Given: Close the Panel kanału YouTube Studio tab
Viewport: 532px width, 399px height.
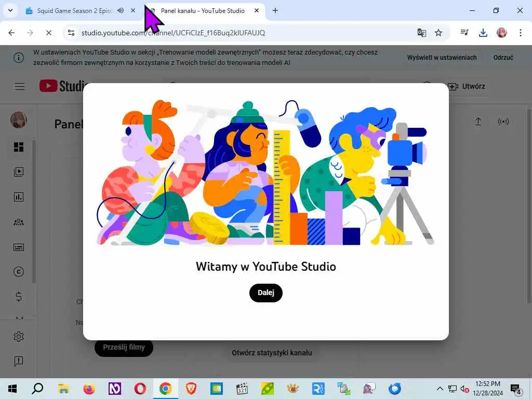Looking at the screenshot, I should (x=257, y=10).
